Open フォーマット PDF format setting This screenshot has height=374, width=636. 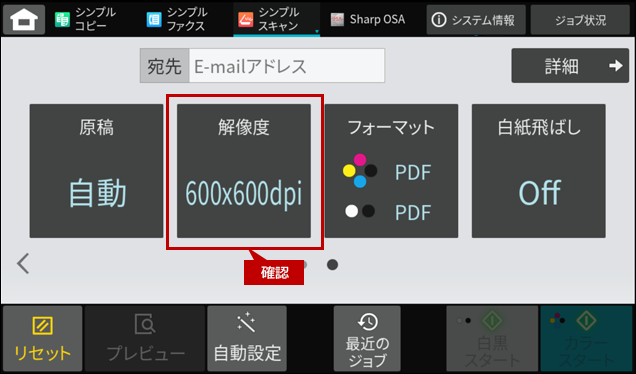coord(391,171)
